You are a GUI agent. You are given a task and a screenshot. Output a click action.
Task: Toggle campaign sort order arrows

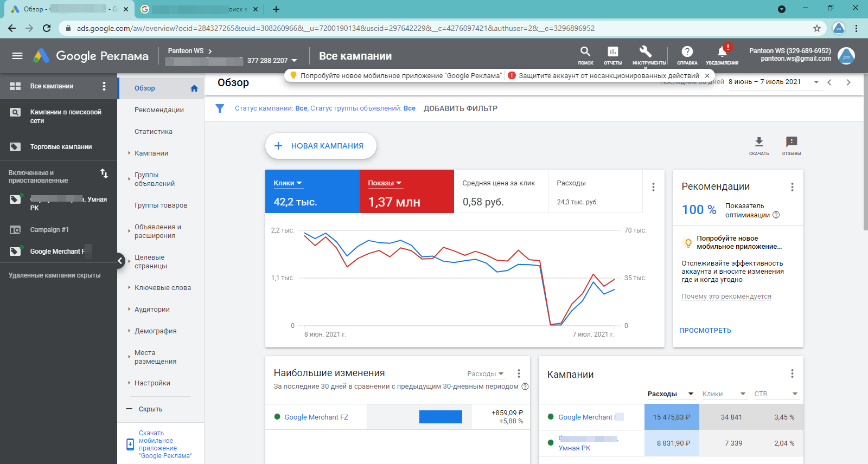pyautogui.click(x=104, y=173)
